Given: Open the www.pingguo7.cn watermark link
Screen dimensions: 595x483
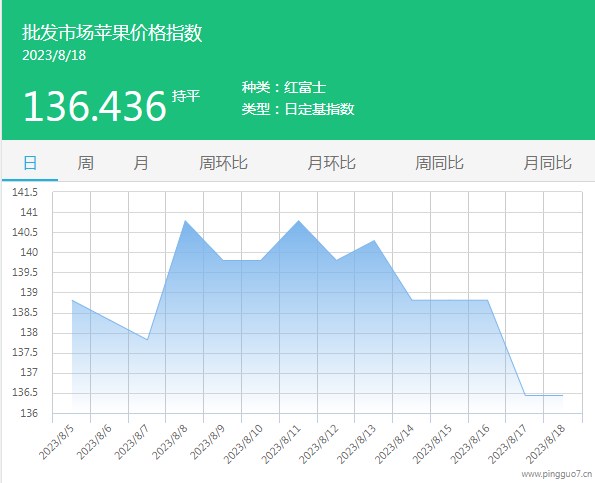Looking at the screenshot, I should pyautogui.click(x=556, y=474).
